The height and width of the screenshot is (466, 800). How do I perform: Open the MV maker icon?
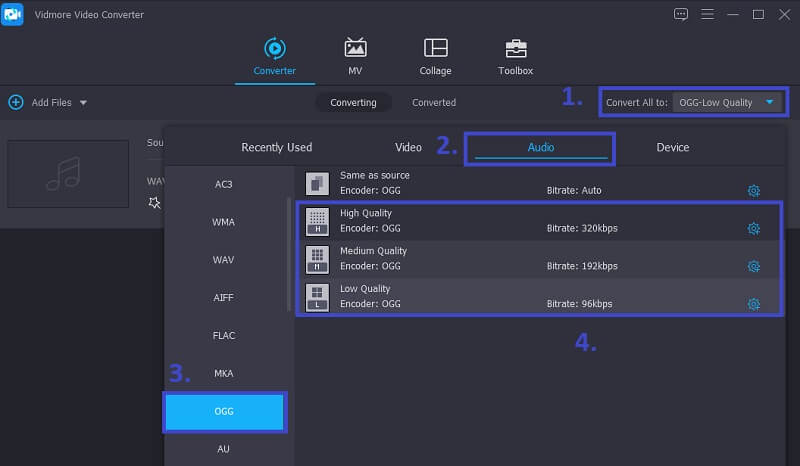(355, 48)
